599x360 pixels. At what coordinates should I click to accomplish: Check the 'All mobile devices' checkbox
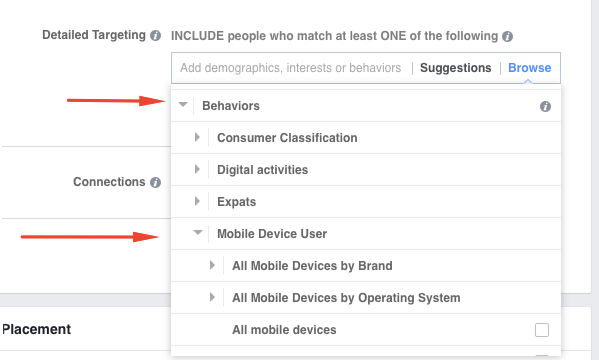542,330
